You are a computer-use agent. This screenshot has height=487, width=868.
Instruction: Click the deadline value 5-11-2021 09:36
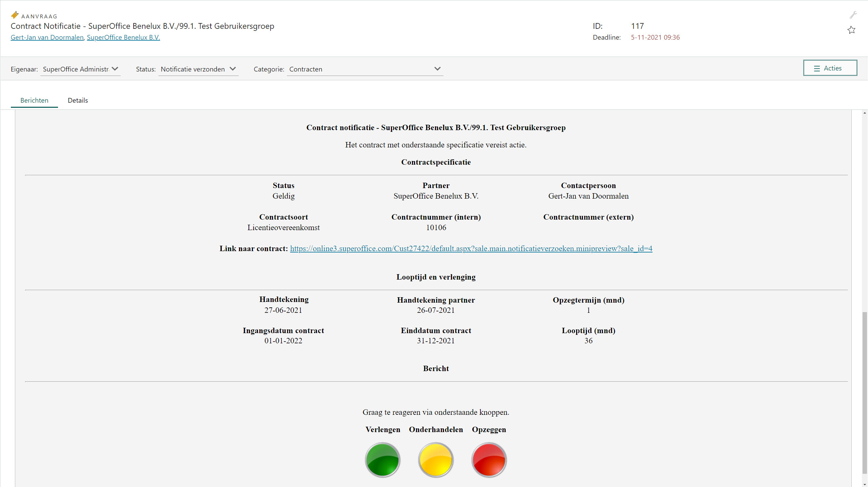[655, 37]
